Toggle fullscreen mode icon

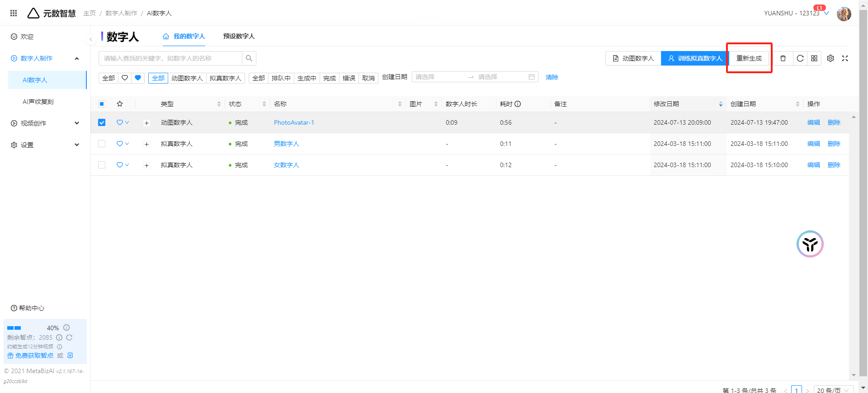[x=845, y=58]
